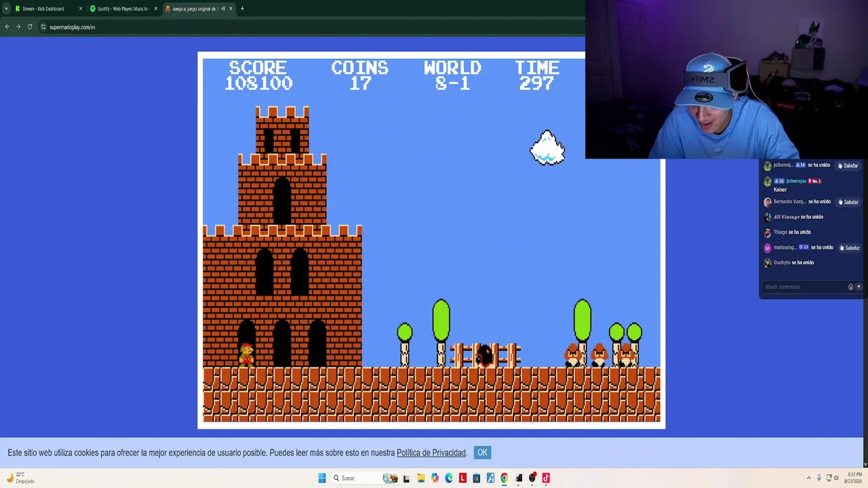Open the black-and-white square taskbar app
868x488 pixels.
(x=406, y=479)
